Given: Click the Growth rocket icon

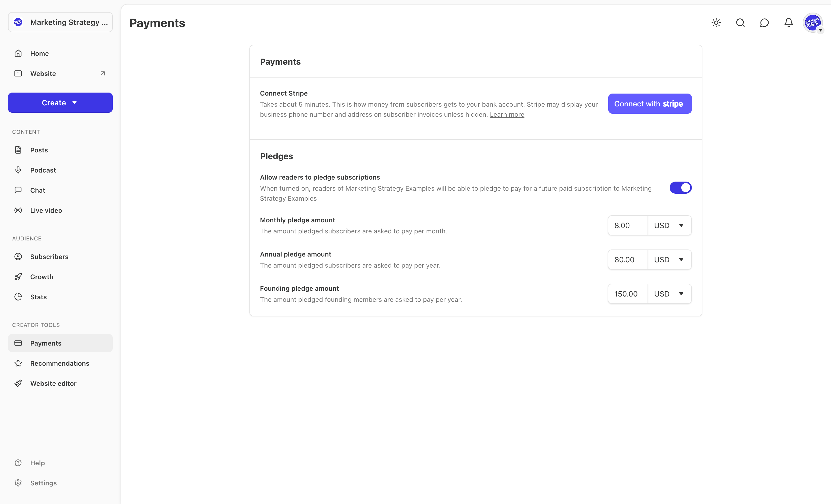Looking at the screenshot, I should (x=18, y=277).
